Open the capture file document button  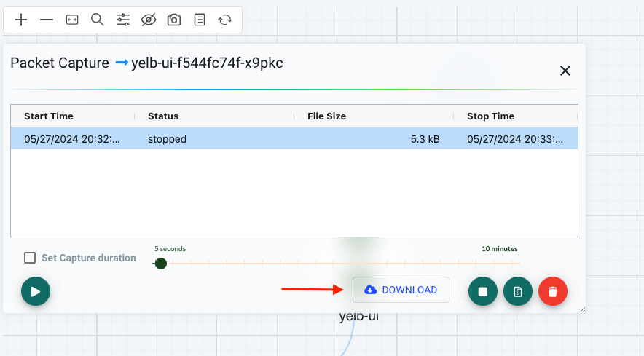point(518,291)
